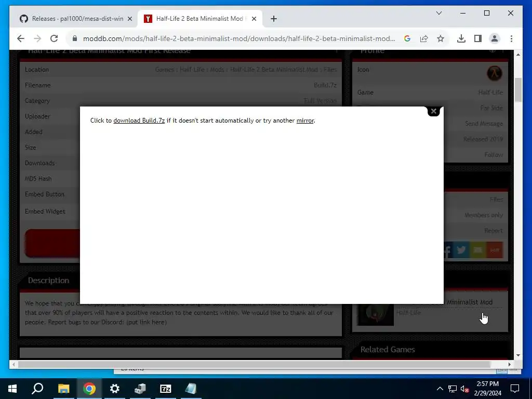Open a new browser tab
532x399 pixels.
coord(274,19)
